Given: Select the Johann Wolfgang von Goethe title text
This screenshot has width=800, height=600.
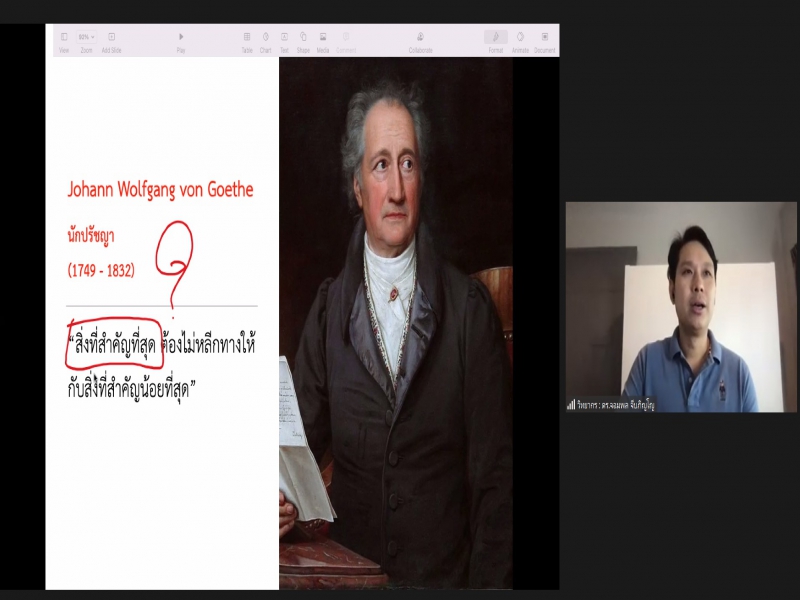Looking at the screenshot, I should [160, 190].
